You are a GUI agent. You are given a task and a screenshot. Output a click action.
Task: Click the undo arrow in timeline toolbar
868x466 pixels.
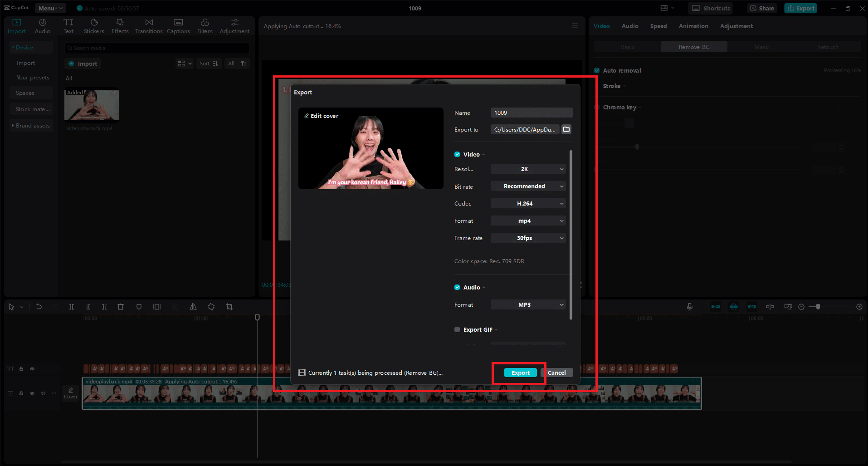39,307
